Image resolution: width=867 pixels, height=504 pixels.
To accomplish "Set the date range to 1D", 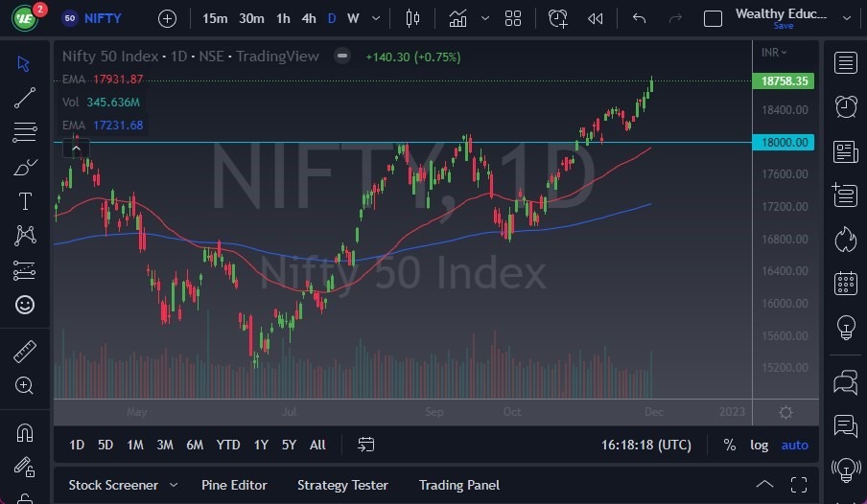I will [x=77, y=445].
